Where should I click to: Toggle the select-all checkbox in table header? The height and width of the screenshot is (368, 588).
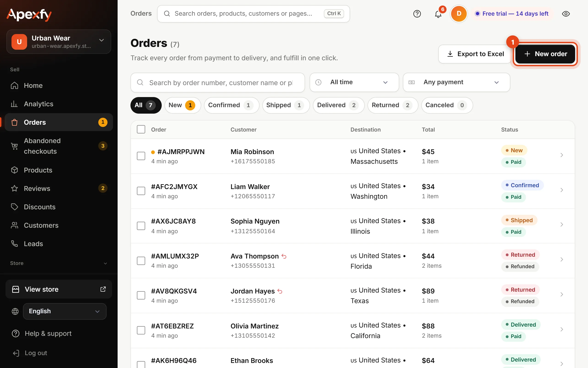(141, 129)
